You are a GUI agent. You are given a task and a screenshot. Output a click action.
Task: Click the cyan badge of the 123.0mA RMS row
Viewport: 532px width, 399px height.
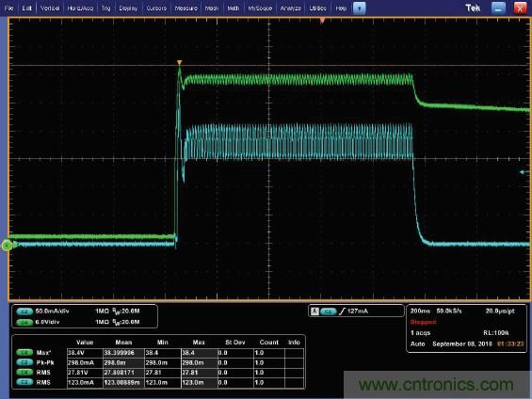[x=24, y=382]
